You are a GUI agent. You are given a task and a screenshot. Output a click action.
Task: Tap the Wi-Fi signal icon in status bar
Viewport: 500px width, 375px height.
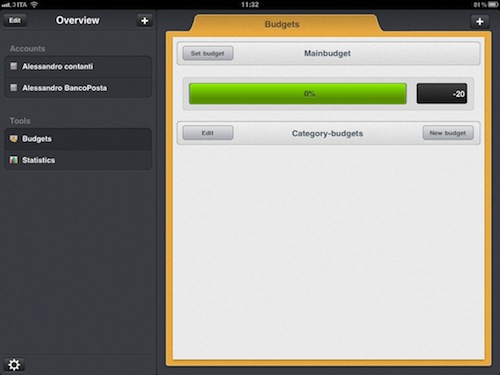tap(34, 5)
